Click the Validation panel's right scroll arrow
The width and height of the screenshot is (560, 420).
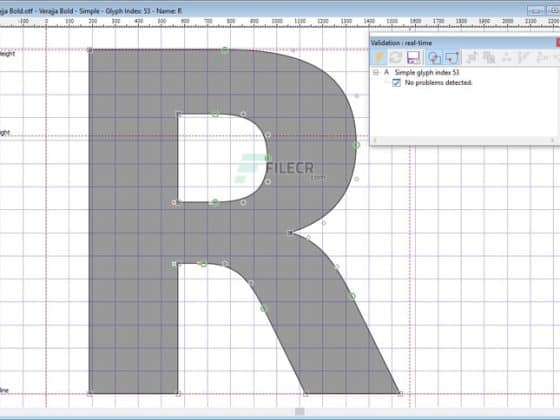click(x=552, y=140)
